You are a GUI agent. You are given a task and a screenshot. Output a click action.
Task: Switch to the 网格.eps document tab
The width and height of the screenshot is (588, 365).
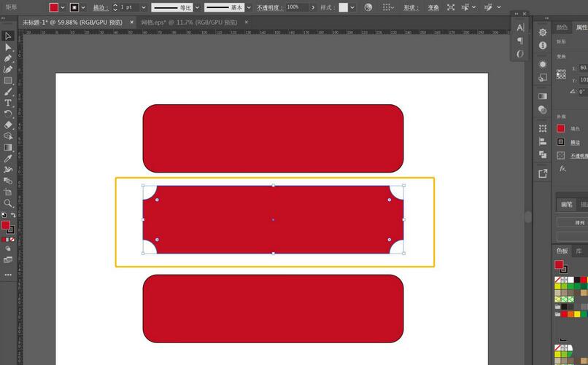[x=189, y=23]
